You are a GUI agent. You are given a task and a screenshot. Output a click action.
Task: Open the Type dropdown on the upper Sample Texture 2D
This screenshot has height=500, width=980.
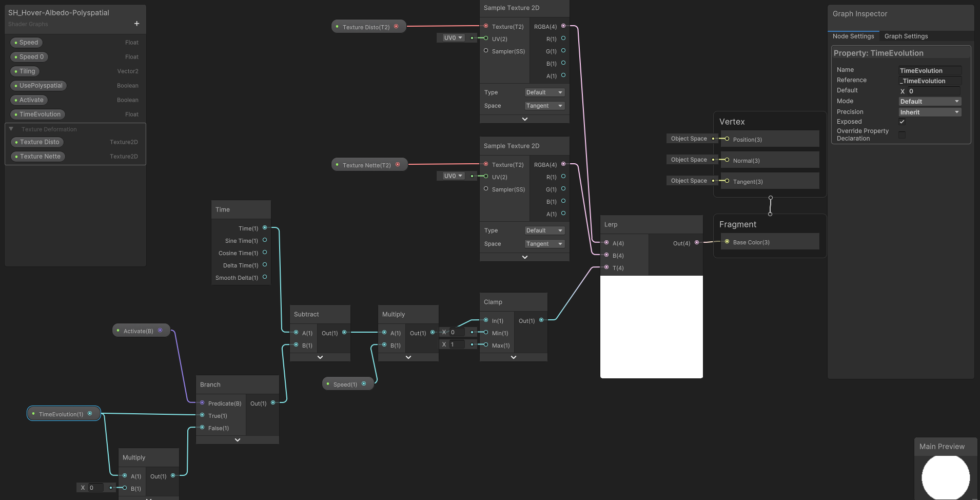544,92
